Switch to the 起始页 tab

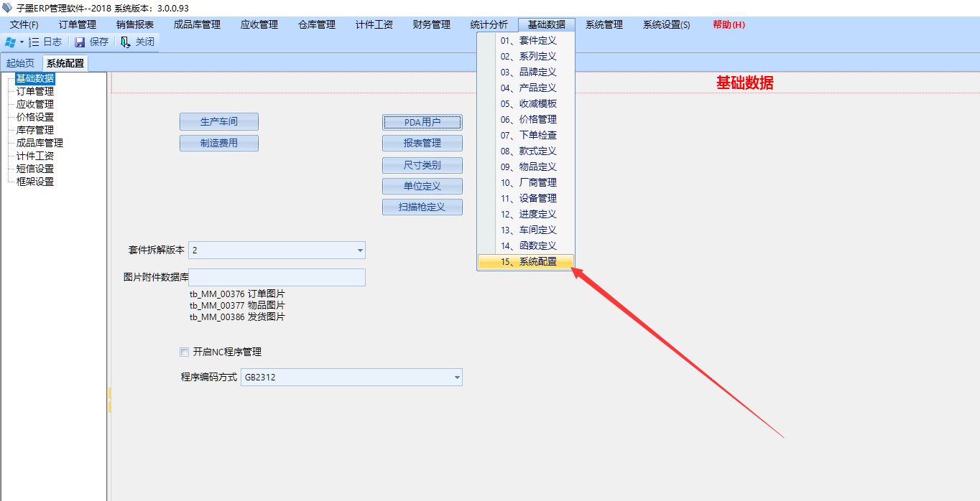tap(20, 63)
